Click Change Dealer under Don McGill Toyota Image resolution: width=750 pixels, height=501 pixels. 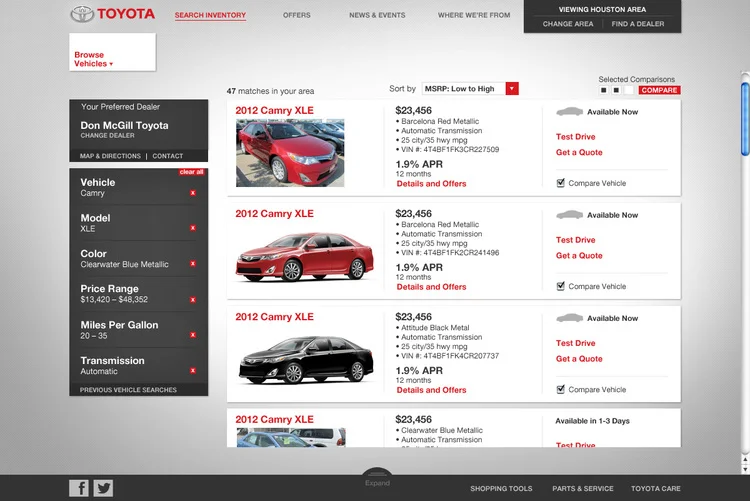107,136
